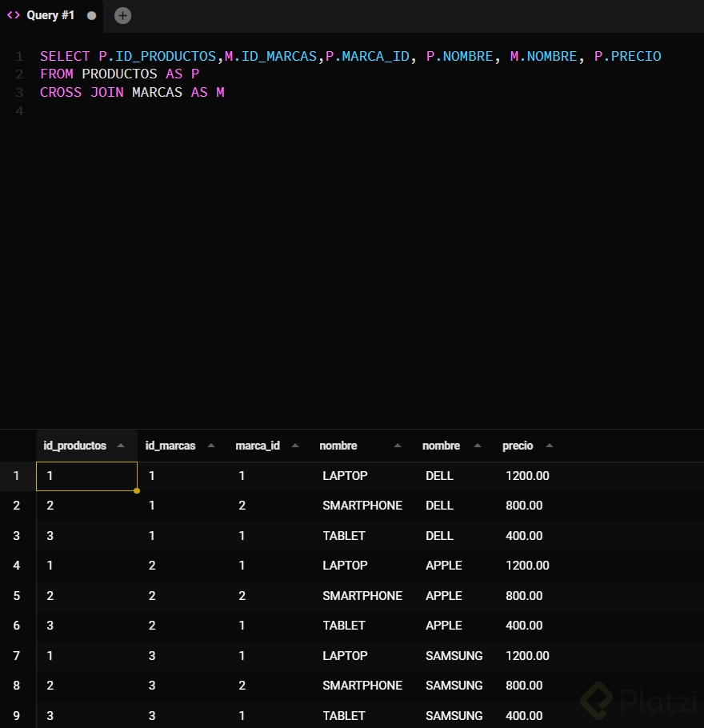The width and height of the screenshot is (704, 728).
Task: Sort first nombre column using arrow
Action: [x=398, y=446]
